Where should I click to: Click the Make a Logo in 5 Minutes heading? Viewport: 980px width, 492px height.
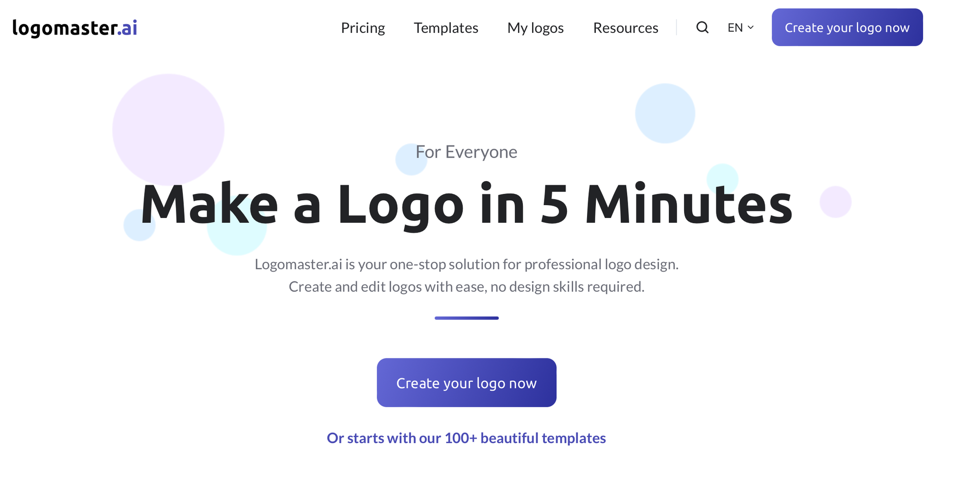pyautogui.click(x=466, y=204)
